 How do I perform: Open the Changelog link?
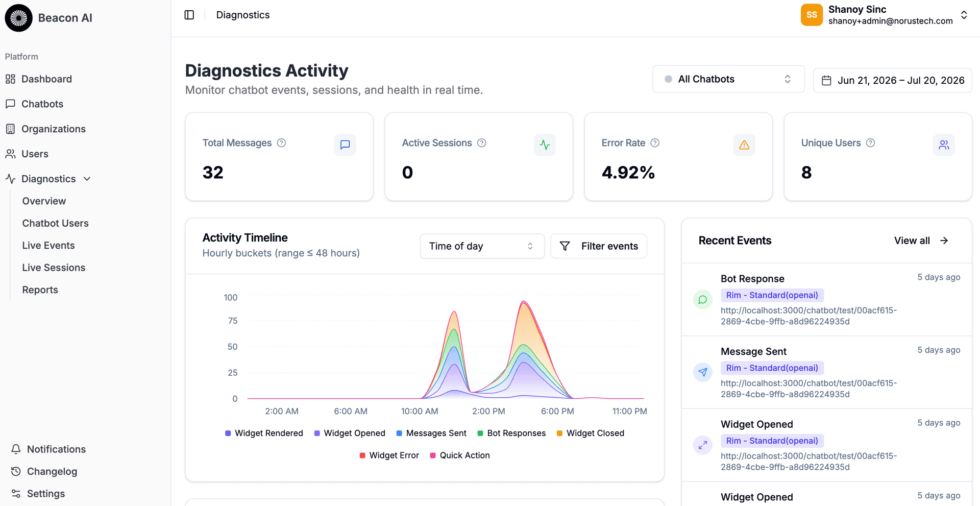click(52, 471)
